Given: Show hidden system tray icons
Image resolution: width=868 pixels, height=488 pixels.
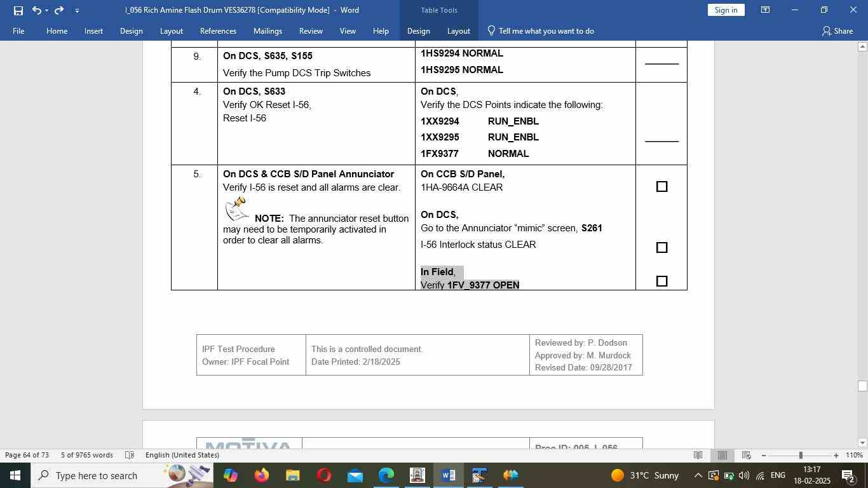Looking at the screenshot, I should (698, 475).
